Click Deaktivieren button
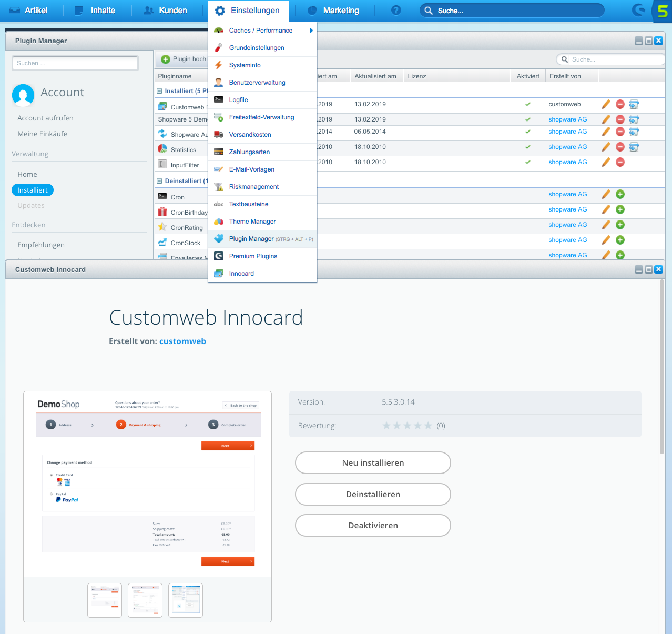Screen dimensions: 672x634 [x=373, y=526]
